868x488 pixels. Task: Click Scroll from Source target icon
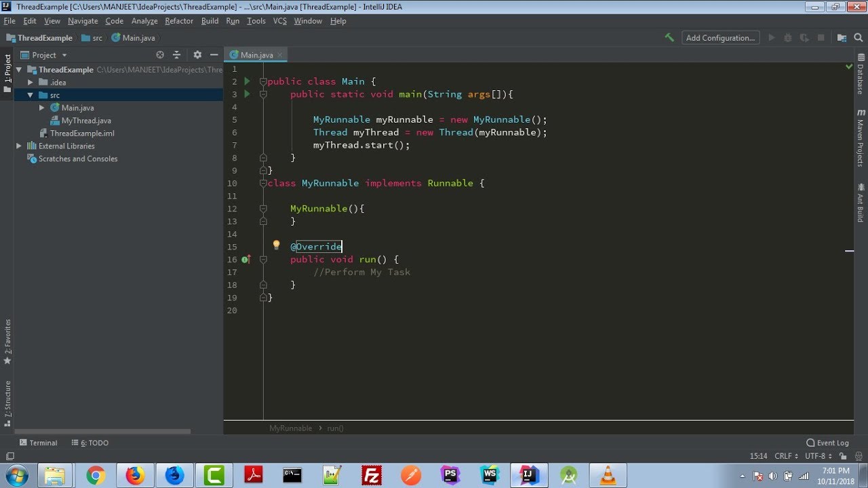click(160, 55)
